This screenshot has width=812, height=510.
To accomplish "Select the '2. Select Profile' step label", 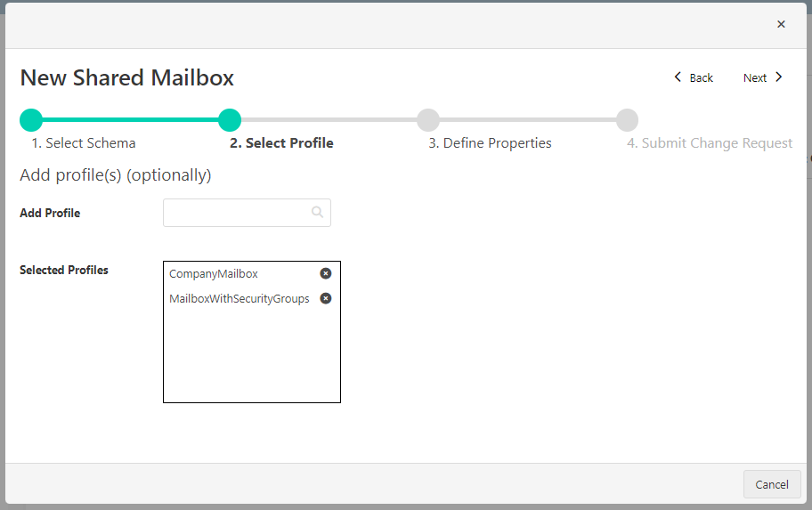I will tap(281, 143).
